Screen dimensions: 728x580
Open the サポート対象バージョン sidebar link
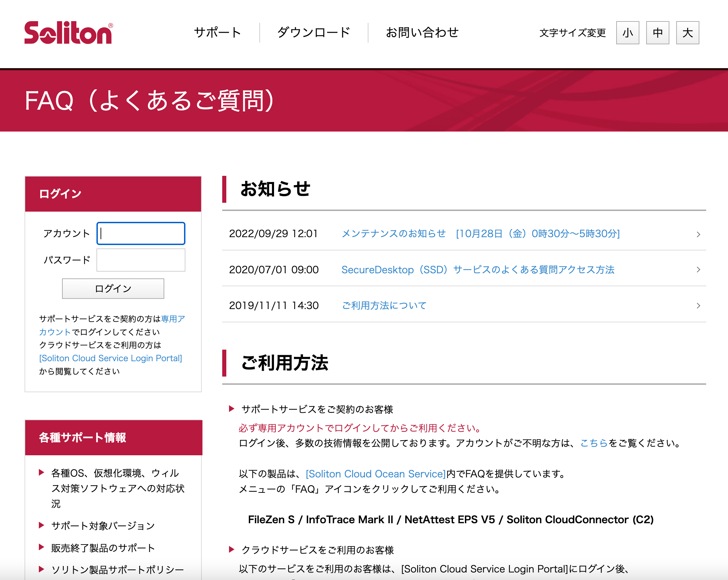pyautogui.click(x=102, y=525)
